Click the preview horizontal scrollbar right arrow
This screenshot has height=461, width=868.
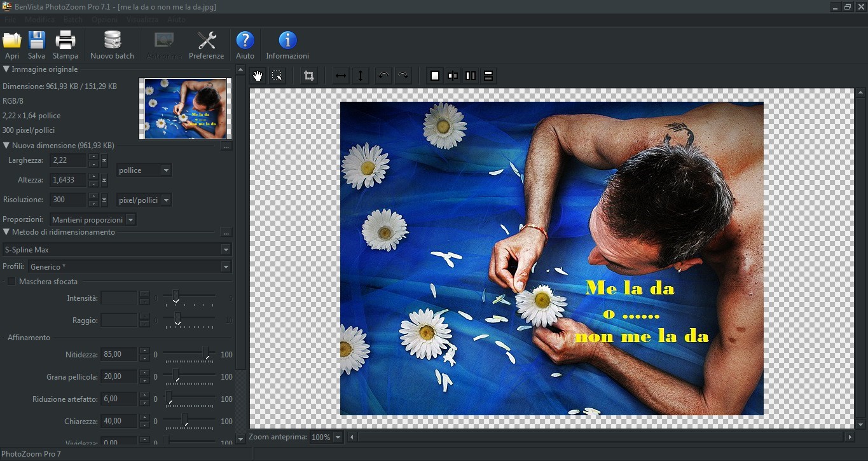(x=850, y=437)
